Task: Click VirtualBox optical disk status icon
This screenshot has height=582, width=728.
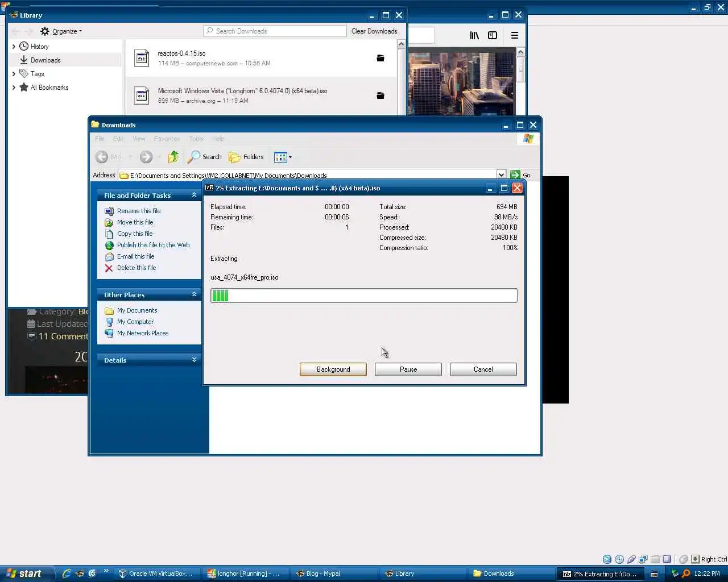Action: [619, 559]
